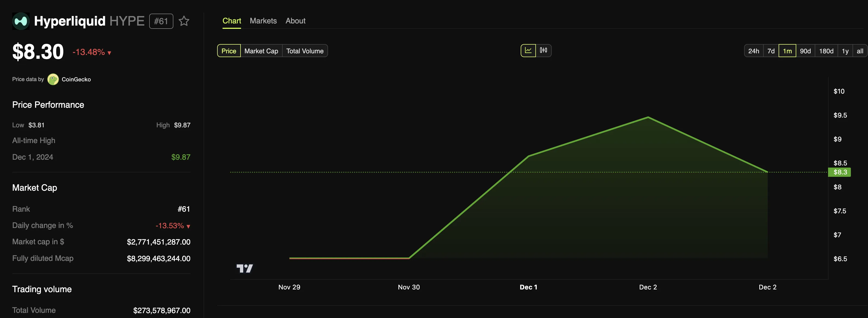Choose the 180d time range
This screenshot has height=318, width=868.
pos(826,51)
